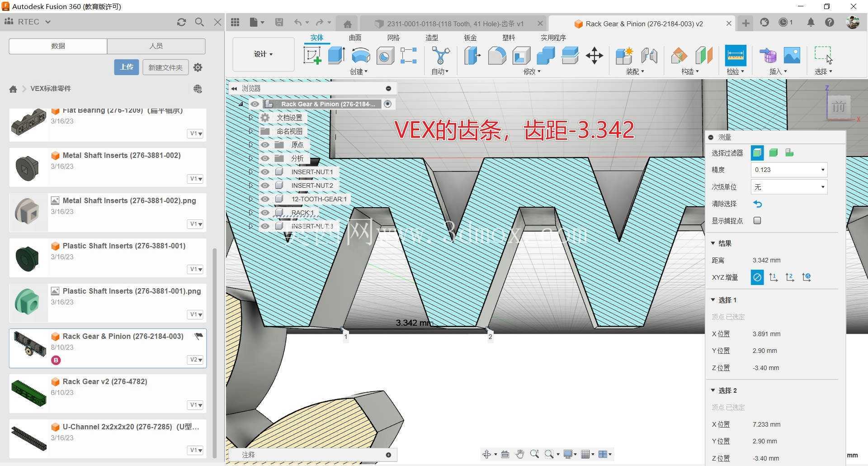Expand the 文档设置 tree node
The width and height of the screenshot is (868, 466).
[251, 118]
